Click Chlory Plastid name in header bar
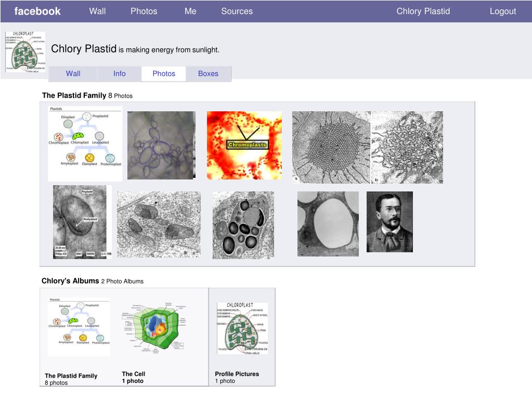 [x=423, y=11]
